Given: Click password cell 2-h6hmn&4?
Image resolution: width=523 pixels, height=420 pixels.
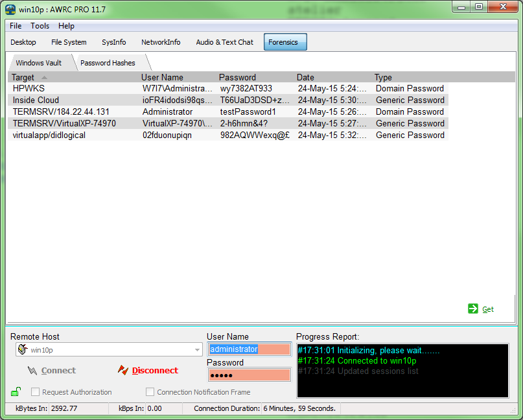Looking at the screenshot, I should coord(244,123).
